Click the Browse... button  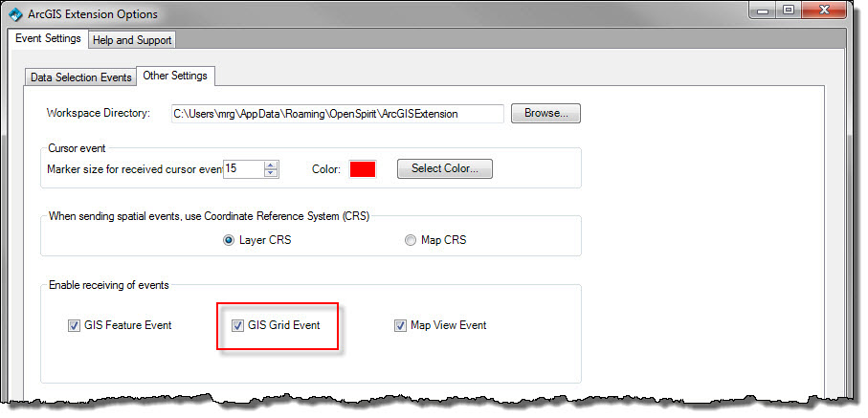click(545, 114)
